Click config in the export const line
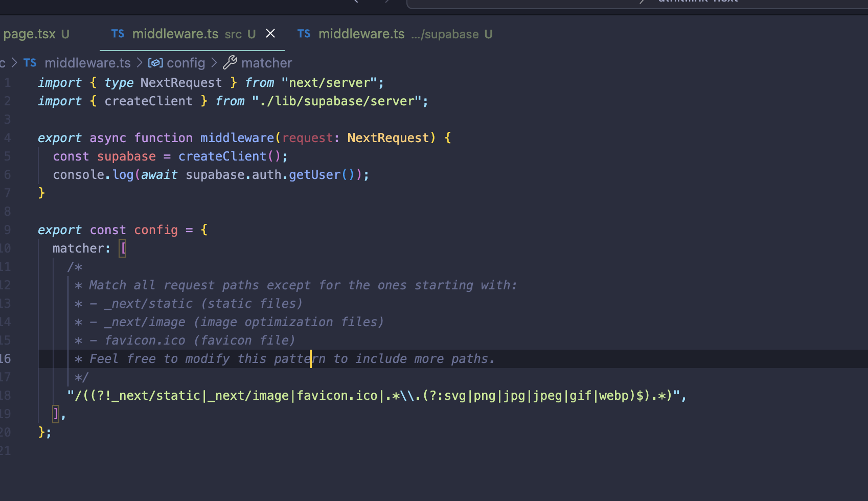Viewport: 868px width, 501px height. (x=156, y=230)
